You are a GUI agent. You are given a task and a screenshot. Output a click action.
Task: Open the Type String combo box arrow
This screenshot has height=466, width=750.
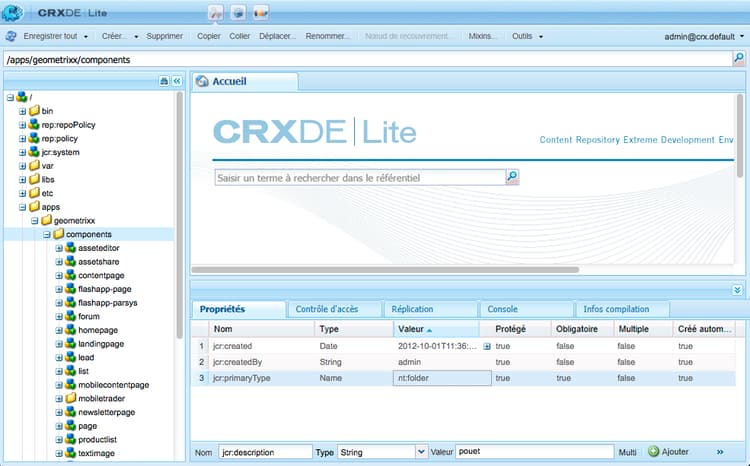tap(420, 452)
